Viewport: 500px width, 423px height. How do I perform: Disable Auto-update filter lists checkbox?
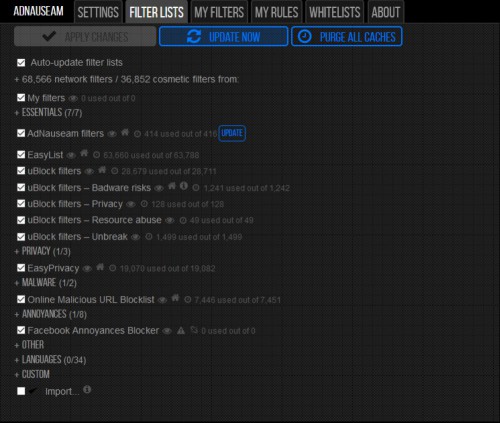click(x=21, y=63)
